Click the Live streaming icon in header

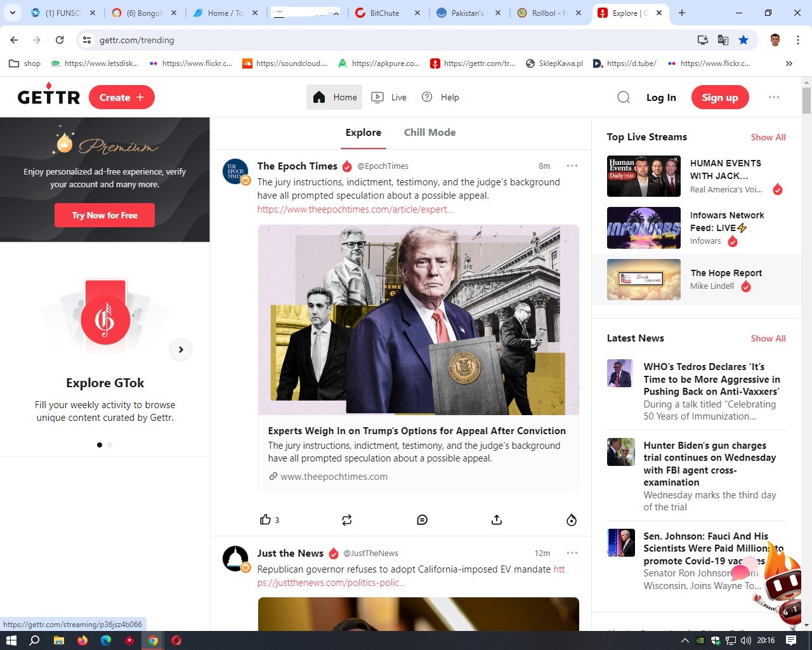point(378,97)
